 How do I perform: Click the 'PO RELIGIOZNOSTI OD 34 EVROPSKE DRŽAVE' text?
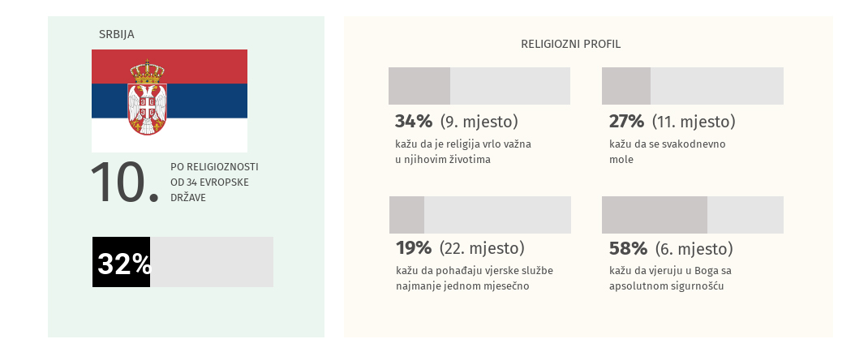(215, 182)
